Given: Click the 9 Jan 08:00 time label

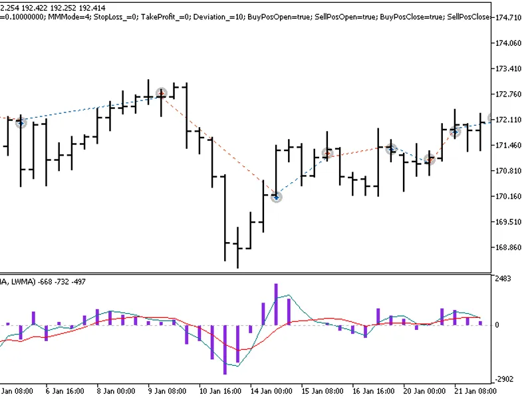Looking at the screenshot, I should (x=167, y=391).
